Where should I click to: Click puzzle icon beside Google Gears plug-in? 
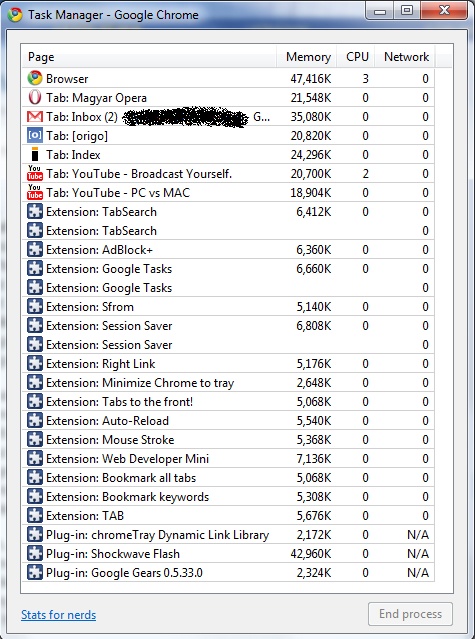[35, 572]
